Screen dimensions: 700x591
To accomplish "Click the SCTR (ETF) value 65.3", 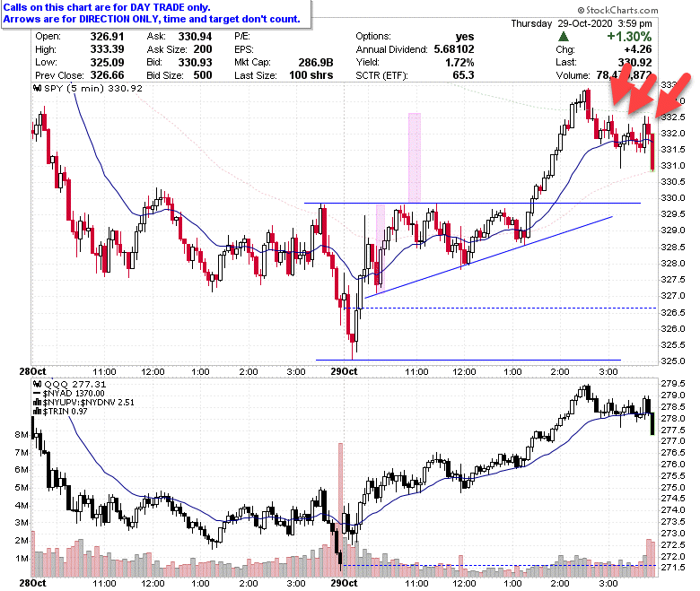I will pyautogui.click(x=463, y=75).
